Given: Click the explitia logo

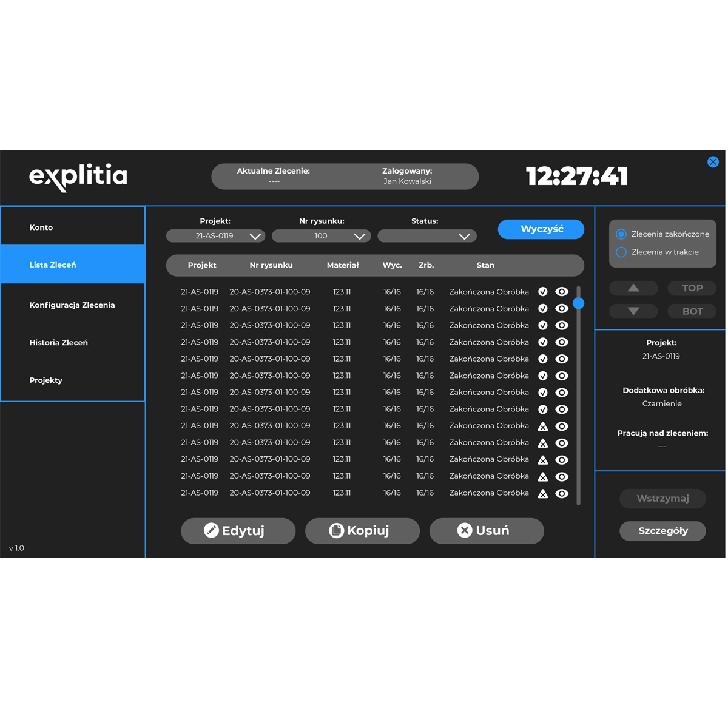Looking at the screenshot, I should pos(78,177).
